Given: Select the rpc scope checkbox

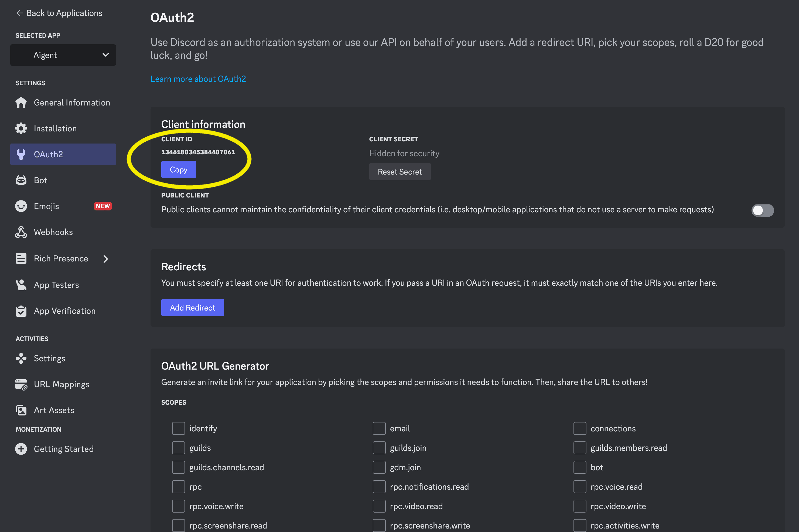Looking at the screenshot, I should click(x=179, y=486).
